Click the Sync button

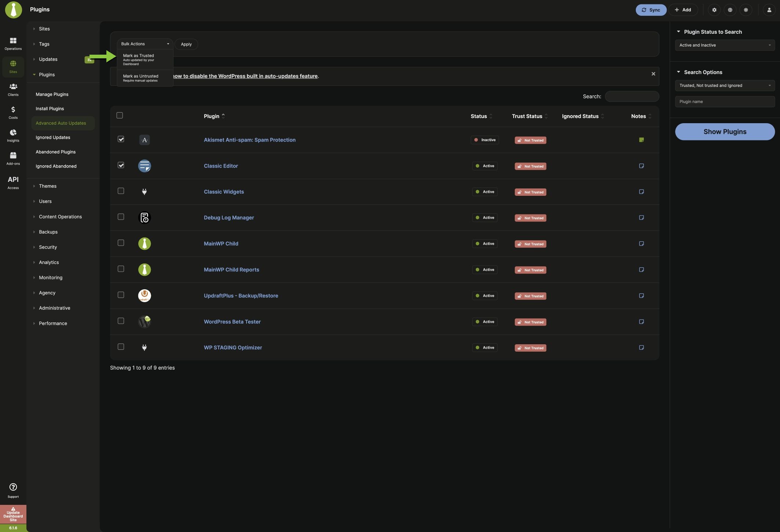[x=651, y=10]
